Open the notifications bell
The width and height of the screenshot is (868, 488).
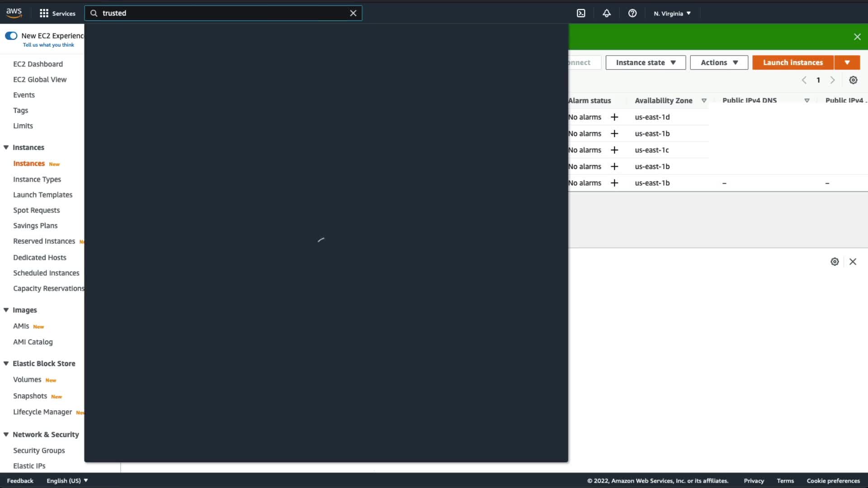point(607,13)
